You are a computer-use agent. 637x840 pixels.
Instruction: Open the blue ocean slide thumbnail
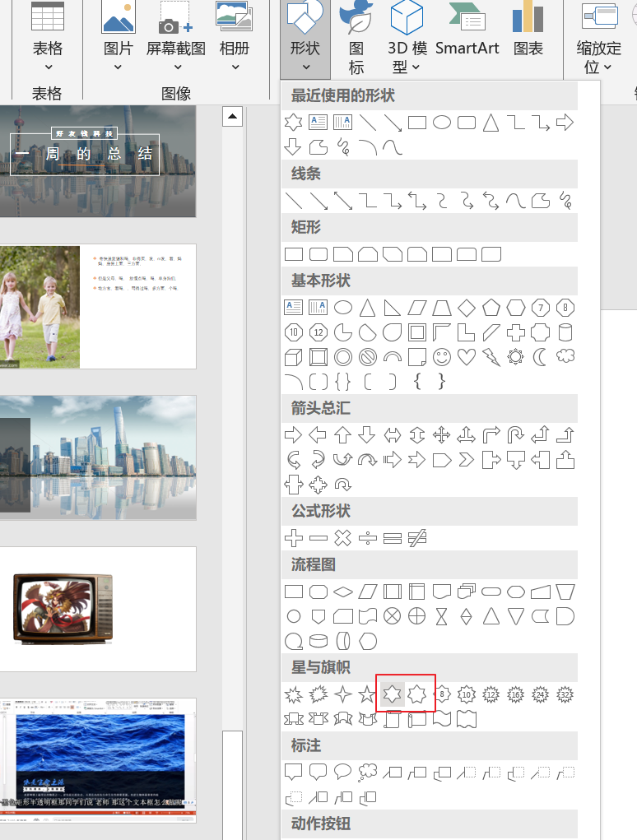click(97, 760)
